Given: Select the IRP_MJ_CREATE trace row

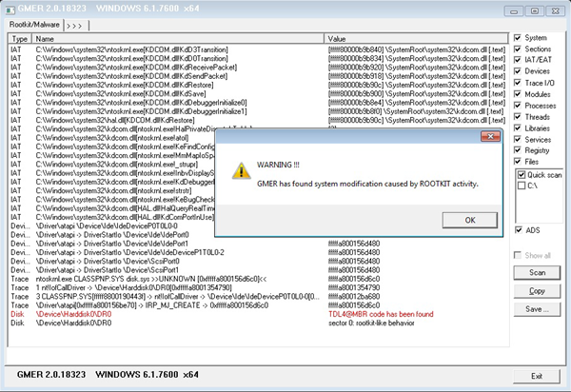Looking at the screenshot, I should tap(258, 305).
